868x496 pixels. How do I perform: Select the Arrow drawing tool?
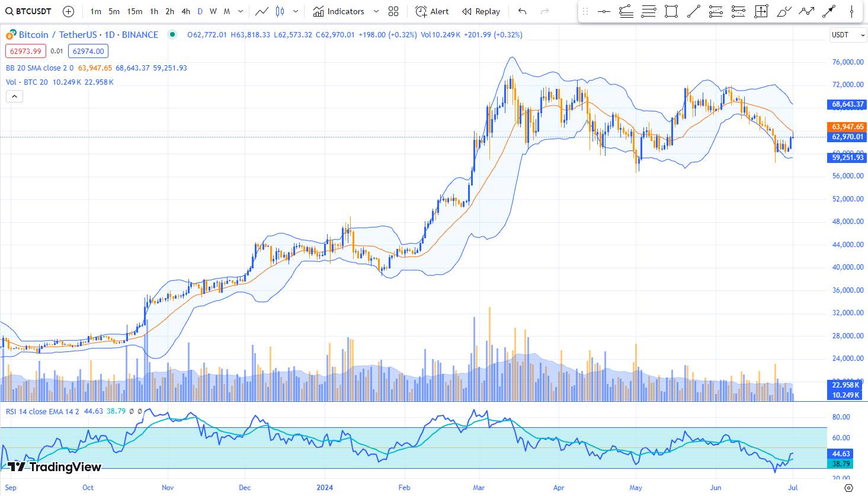829,11
